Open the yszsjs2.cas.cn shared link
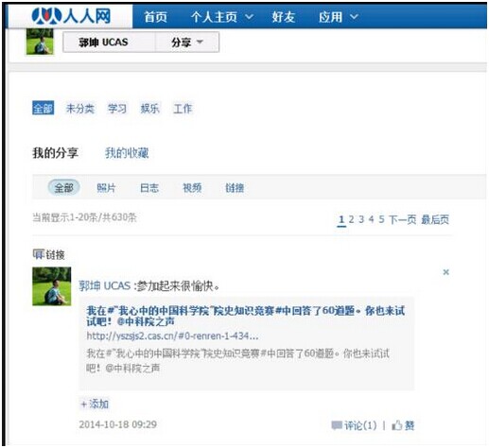This screenshot has height=448, width=489. pos(172,336)
